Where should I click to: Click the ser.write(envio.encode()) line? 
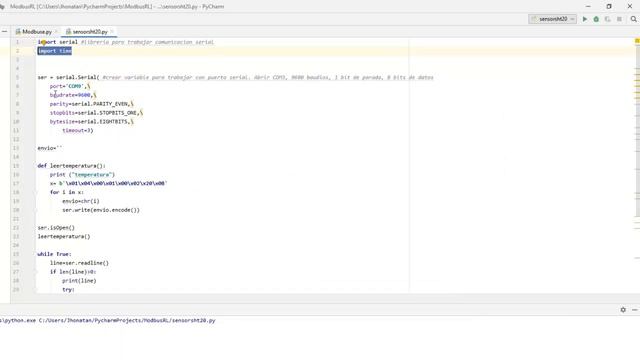pos(101,210)
